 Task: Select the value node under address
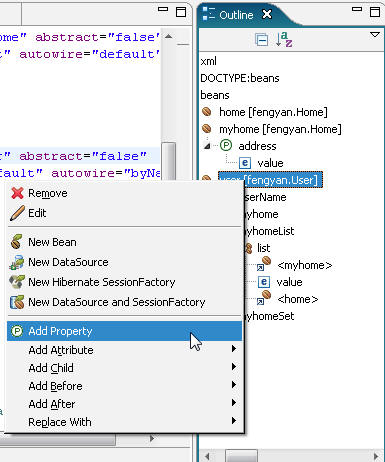tap(270, 163)
